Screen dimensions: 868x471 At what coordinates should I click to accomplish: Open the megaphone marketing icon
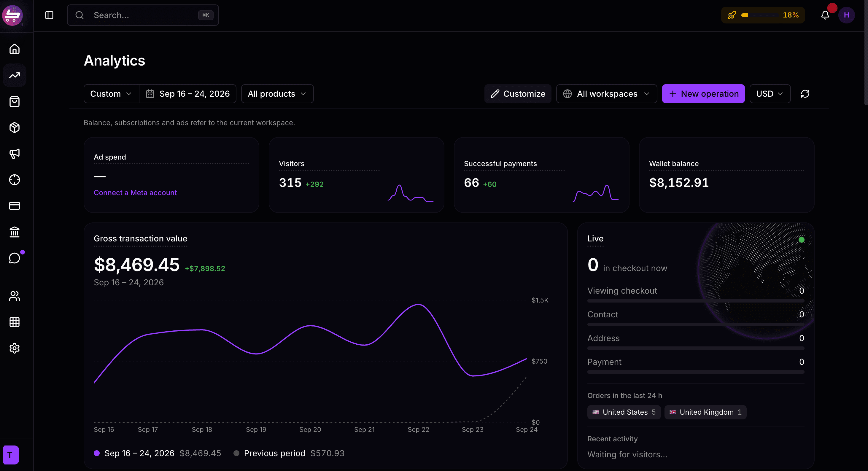15,154
